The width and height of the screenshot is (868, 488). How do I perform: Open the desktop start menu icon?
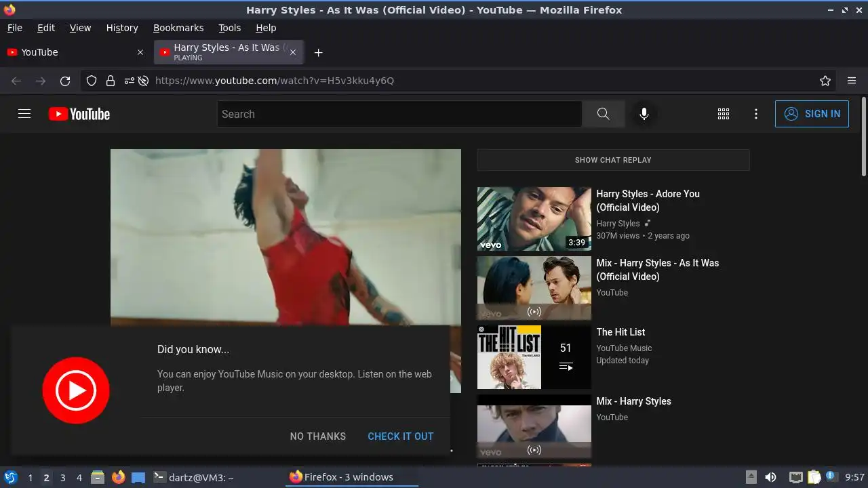(x=10, y=477)
